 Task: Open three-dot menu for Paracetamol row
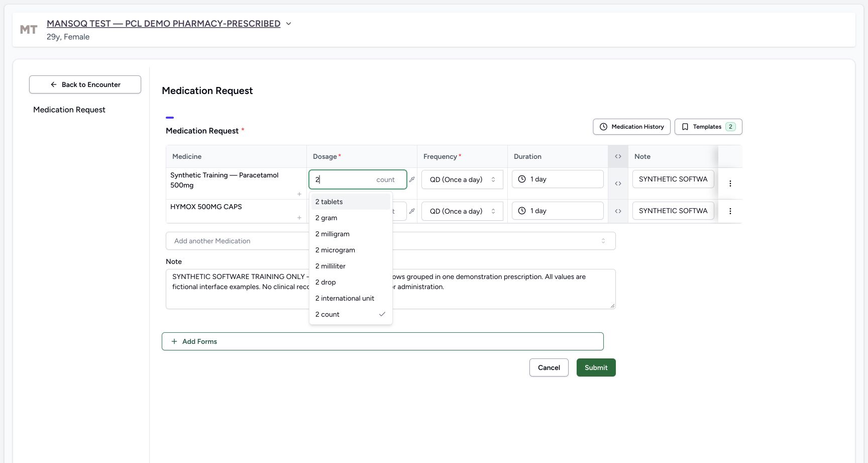click(730, 183)
